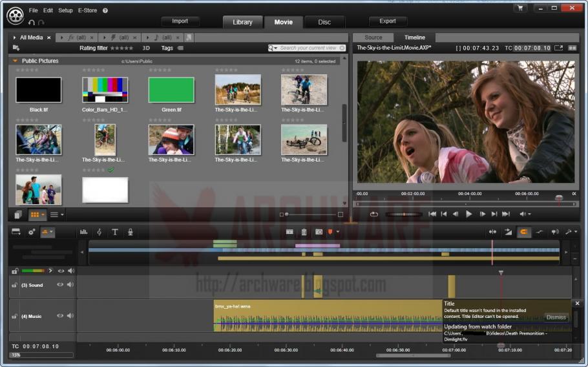Open the Setup menu
Image resolution: width=588 pixels, height=367 pixels.
pyautogui.click(x=65, y=10)
